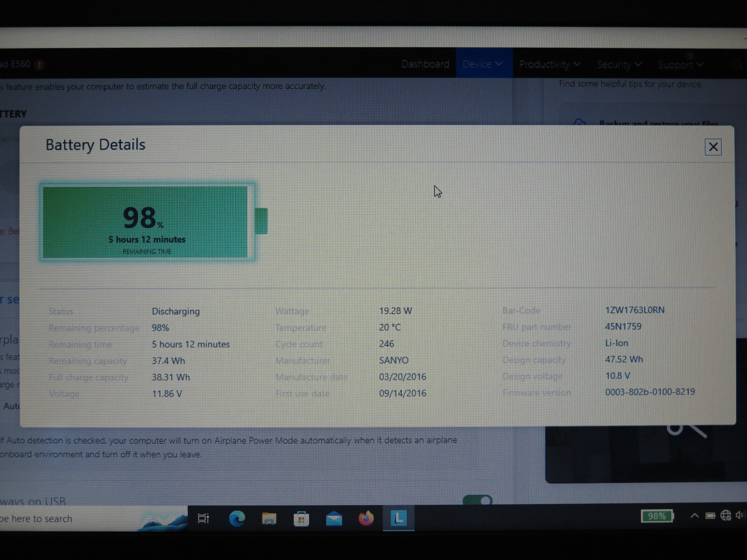Launch Firefox from the taskbar
Image resolution: width=747 pixels, height=560 pixels.
point(366,518)
